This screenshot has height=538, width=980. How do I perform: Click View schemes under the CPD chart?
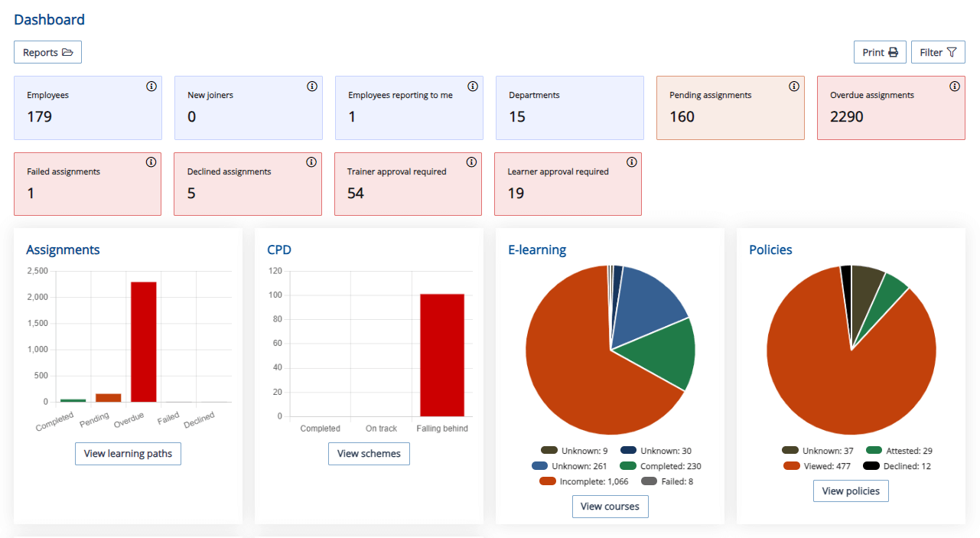pos(369,453)
